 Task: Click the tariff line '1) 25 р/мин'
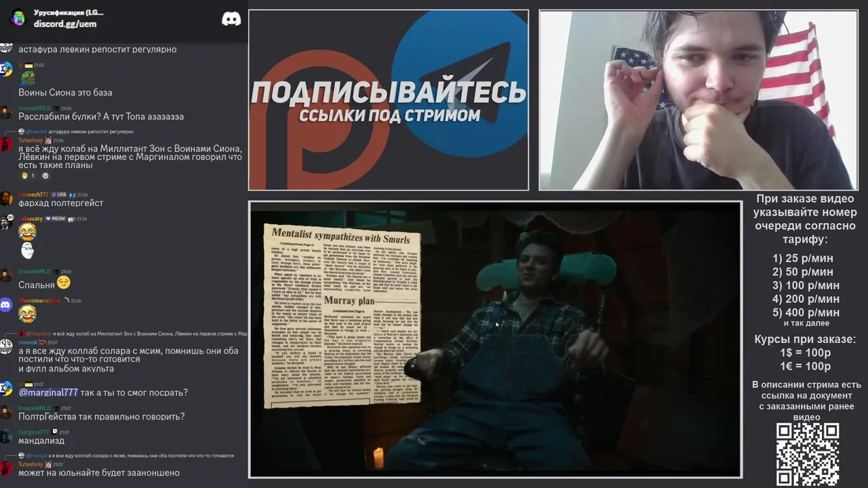803,258
